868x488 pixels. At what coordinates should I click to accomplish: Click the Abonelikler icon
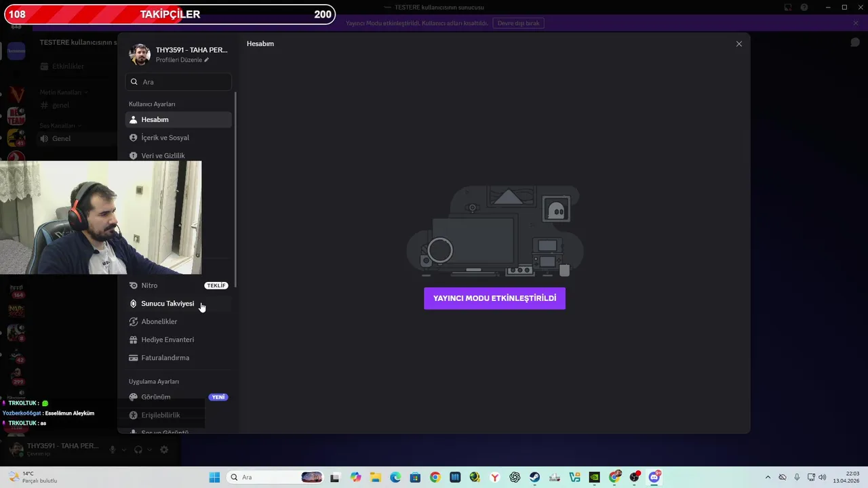tap(134, 321)
